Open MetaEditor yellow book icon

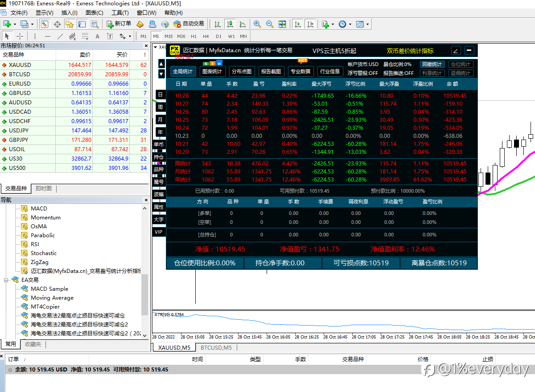pyautogui.click(x=140, y=24)
